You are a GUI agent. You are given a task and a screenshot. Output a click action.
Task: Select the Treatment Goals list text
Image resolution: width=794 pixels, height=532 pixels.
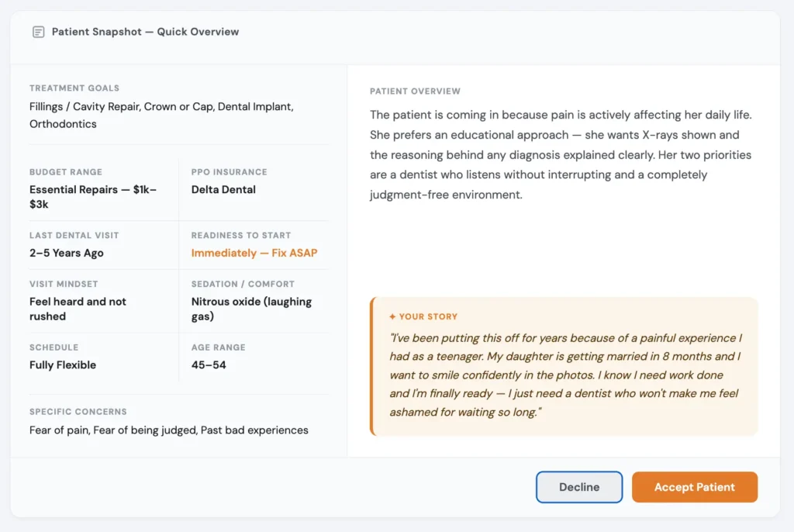(x=161, y=115)
